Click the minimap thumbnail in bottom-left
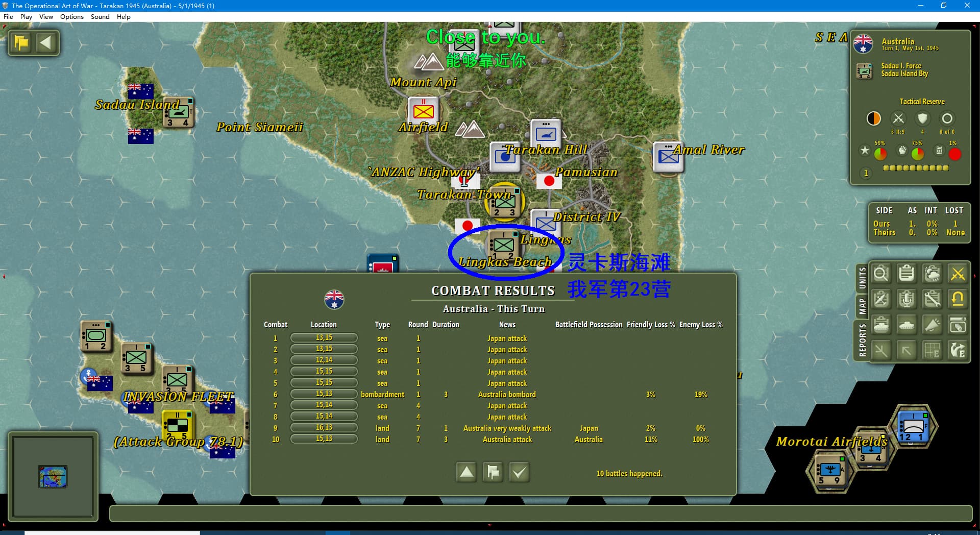 [53, 476]
